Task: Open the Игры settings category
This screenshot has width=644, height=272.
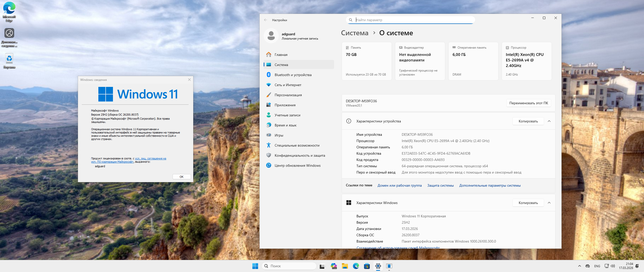Action: (279, 135)
